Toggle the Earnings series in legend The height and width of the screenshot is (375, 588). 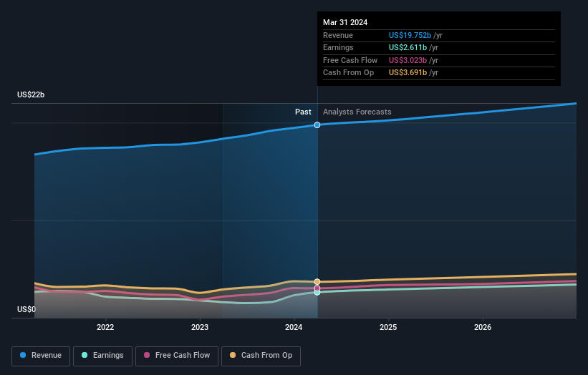tap(102, 355)
